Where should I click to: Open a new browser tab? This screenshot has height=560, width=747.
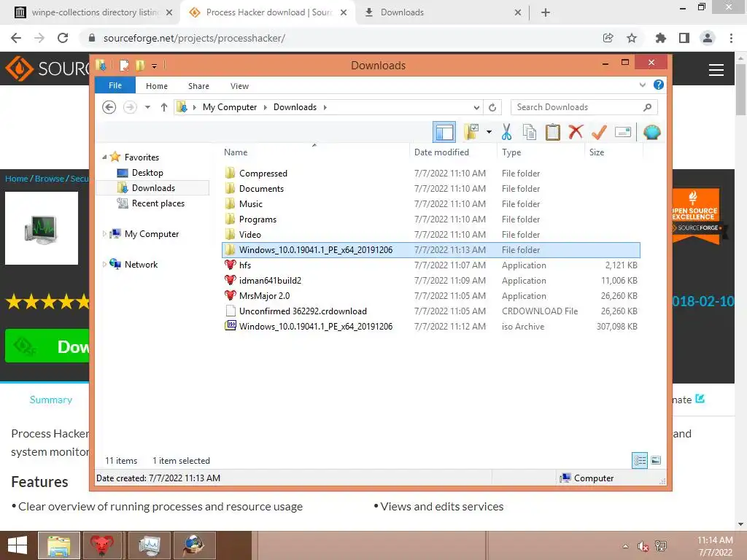[x=546, y=12]
